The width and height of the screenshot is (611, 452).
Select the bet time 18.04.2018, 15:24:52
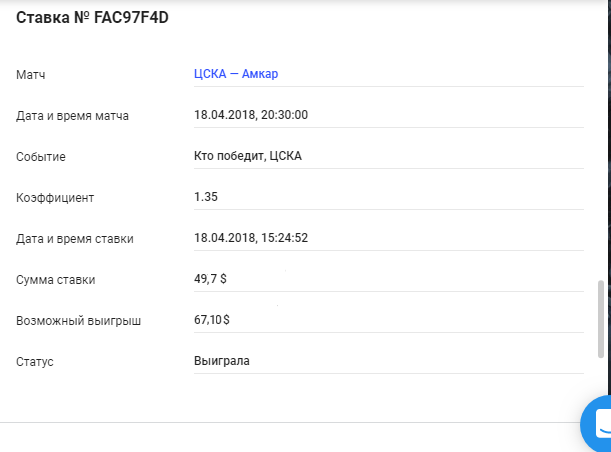click(x=251, y=238)
